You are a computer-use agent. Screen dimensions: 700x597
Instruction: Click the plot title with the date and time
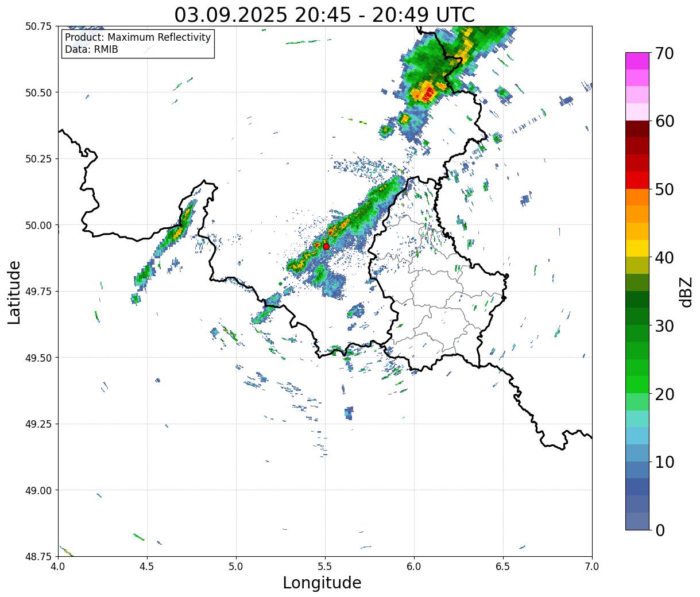point(324,14)
